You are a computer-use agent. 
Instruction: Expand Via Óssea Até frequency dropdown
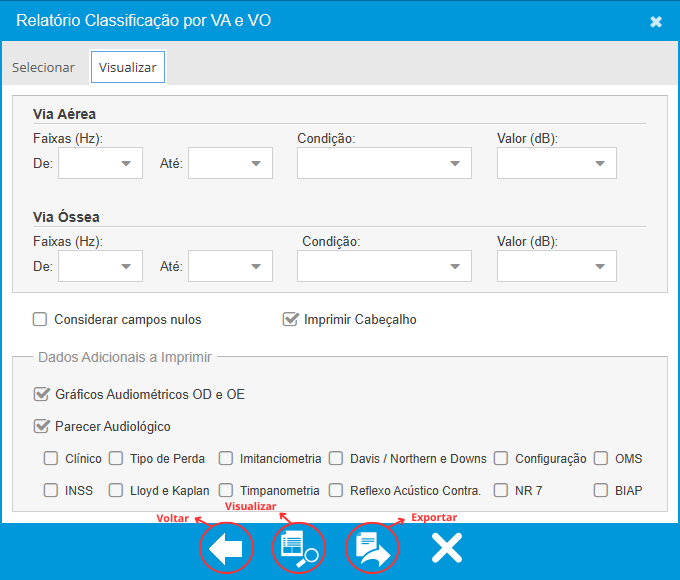click(x=231, y=266)
